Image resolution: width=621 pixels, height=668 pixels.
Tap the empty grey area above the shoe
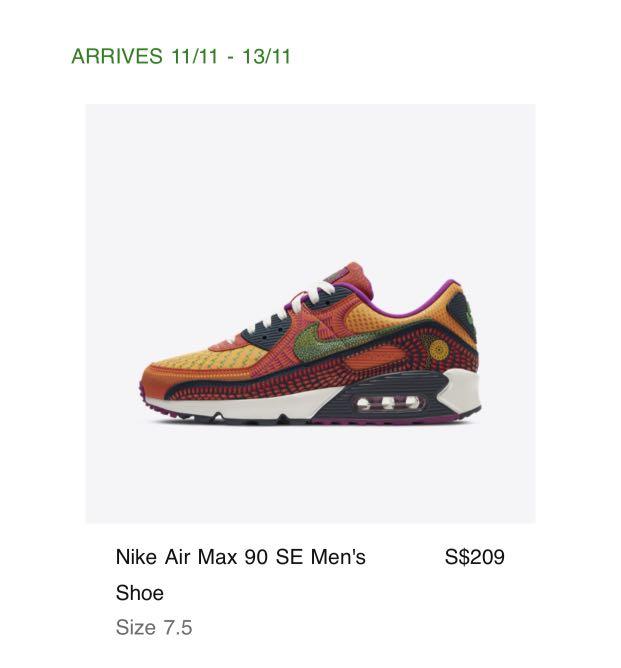tap(310, 179)
